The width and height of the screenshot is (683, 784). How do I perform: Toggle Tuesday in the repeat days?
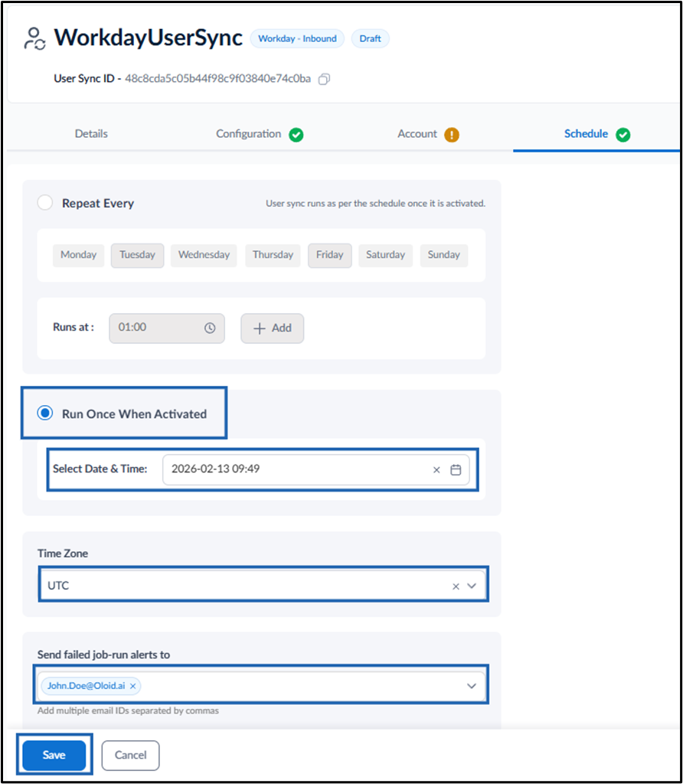pyautogui.click(x=138, y=255)
